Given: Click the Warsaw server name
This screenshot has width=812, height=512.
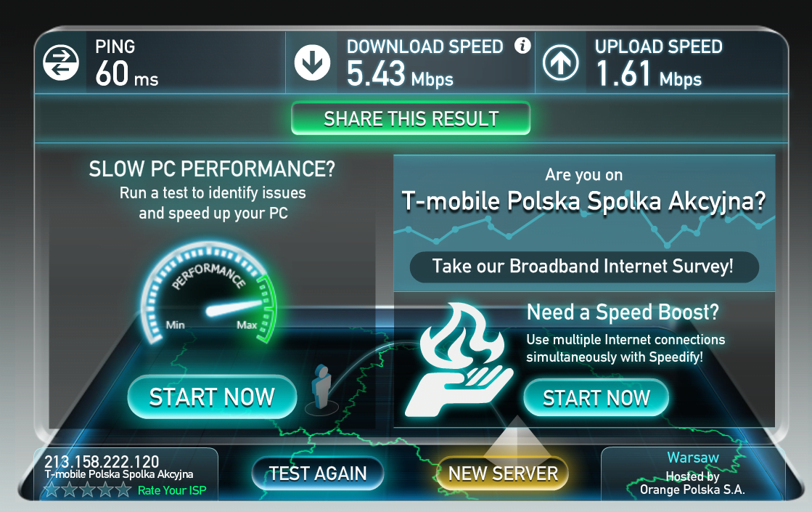Looking at the screenshot, I should point(693,458).
